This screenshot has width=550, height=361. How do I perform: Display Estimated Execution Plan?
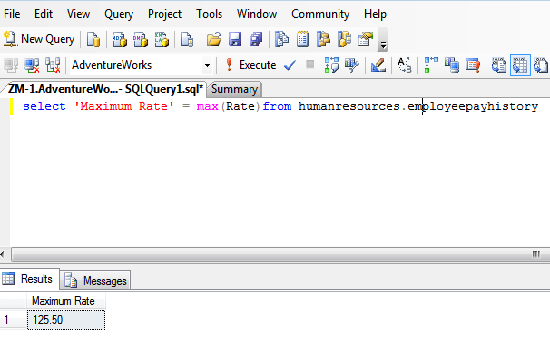tap(331, 65)
